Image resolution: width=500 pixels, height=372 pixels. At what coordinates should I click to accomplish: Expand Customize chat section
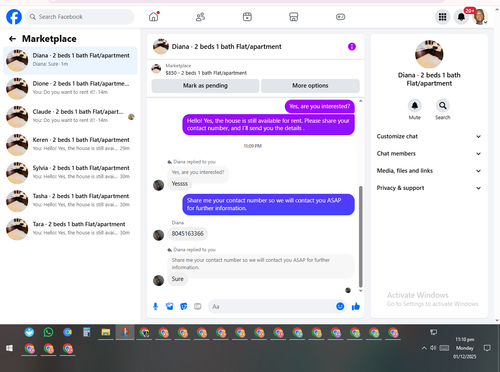pos(429,136)
